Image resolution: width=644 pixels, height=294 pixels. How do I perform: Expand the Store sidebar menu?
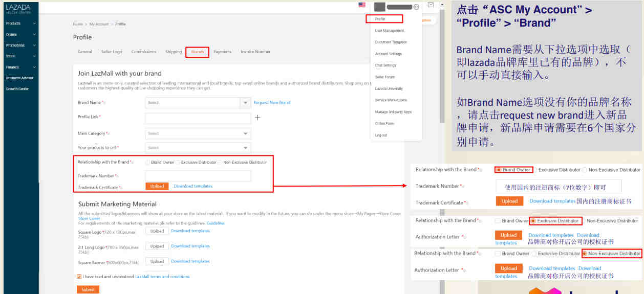point(20,56)
